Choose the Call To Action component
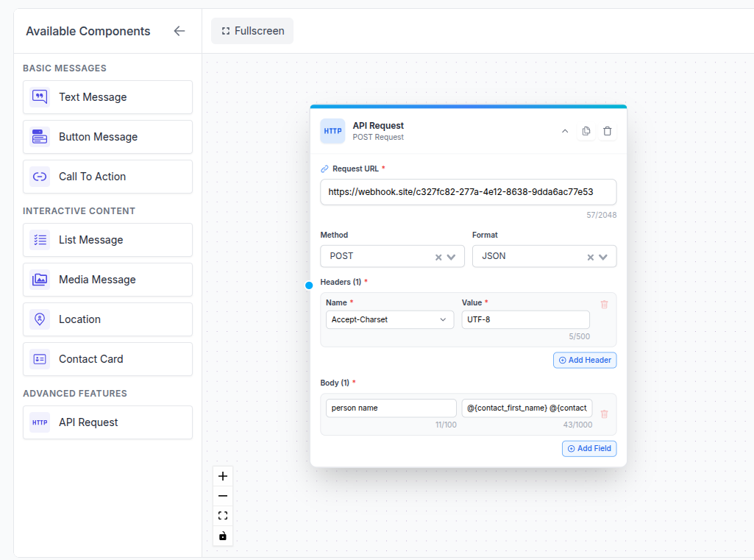Image resolution: width=754 pixels, height=560 pixels. coord(107,177)
